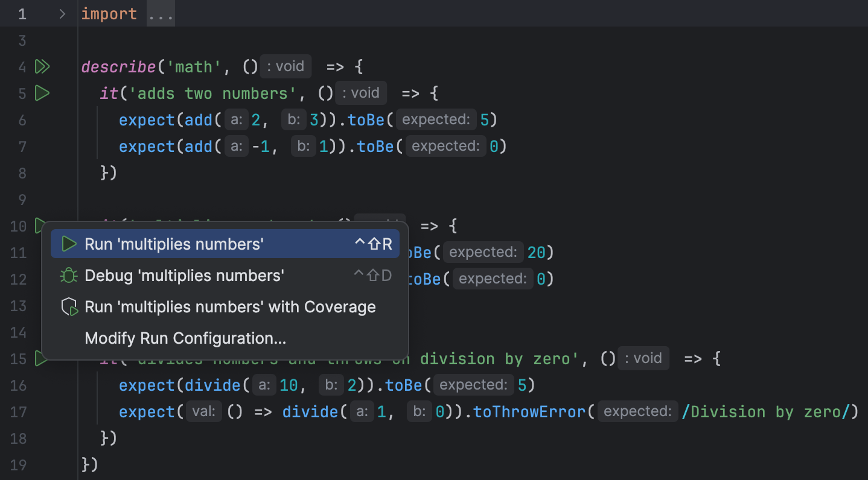The height and width of the screenshot is (480, 868).
Task: Click line number 13 in the gutter
Action: pos(18,306)
